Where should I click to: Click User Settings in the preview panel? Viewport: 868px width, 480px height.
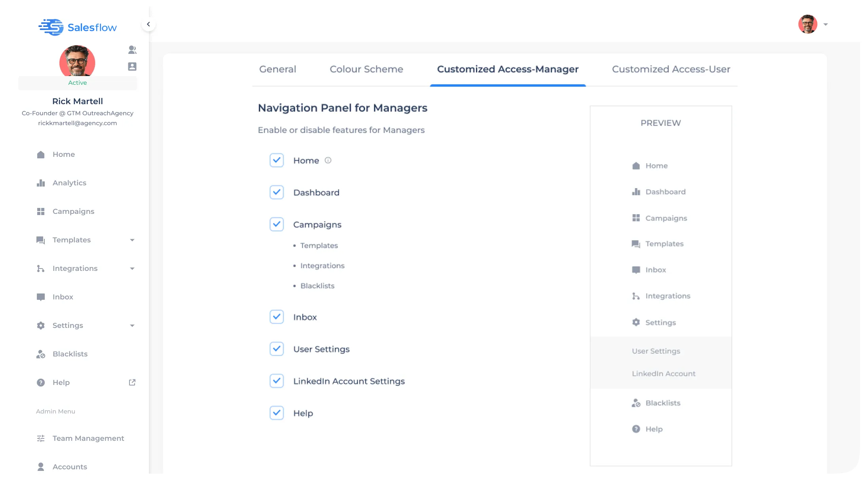tap(656, 351)
